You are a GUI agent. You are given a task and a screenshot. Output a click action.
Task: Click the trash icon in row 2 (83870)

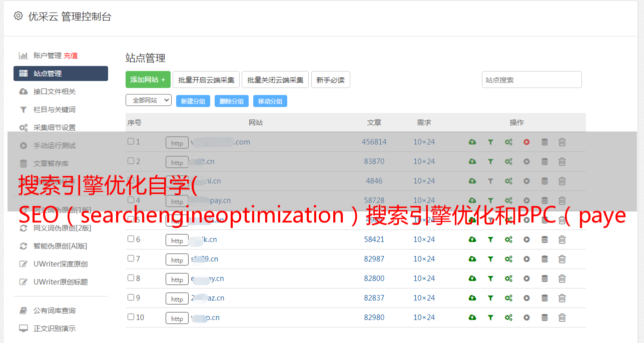[x=562, y=161]
